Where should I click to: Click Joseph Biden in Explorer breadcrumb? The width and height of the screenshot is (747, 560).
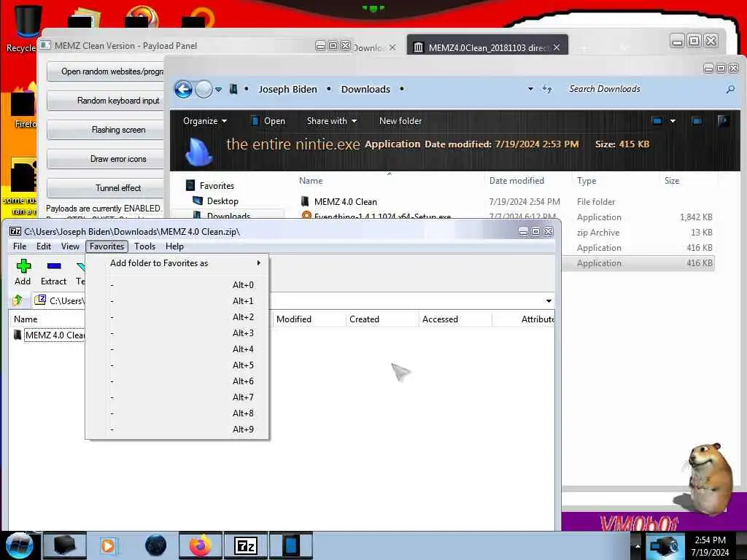[x=287, y=89]
